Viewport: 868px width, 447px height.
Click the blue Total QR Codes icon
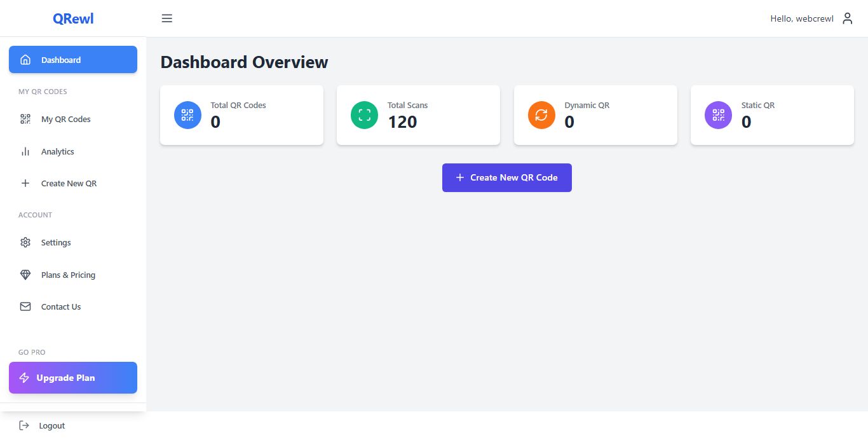[x=187, y=115]
